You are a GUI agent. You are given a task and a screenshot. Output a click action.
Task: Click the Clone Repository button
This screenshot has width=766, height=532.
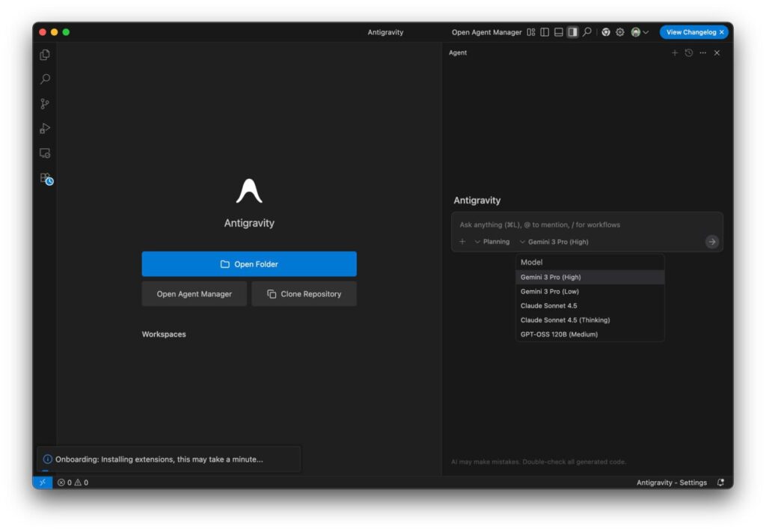coord(304,293)
